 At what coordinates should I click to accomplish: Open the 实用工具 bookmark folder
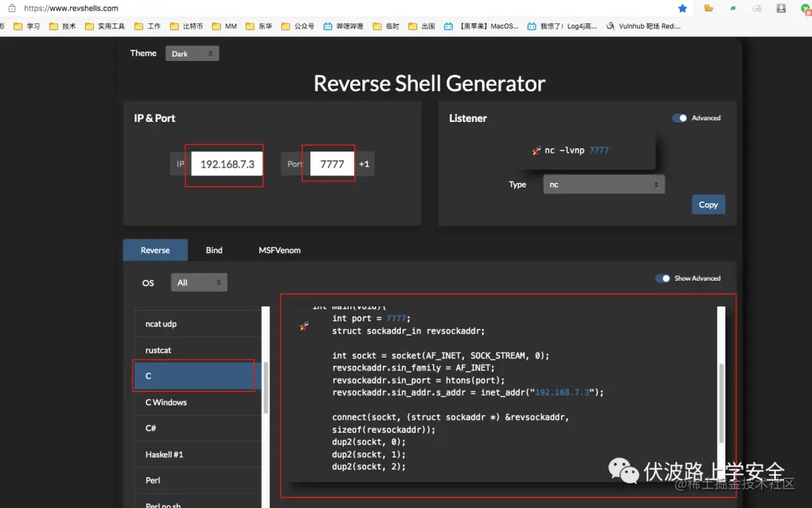click(x=105, y=26)
